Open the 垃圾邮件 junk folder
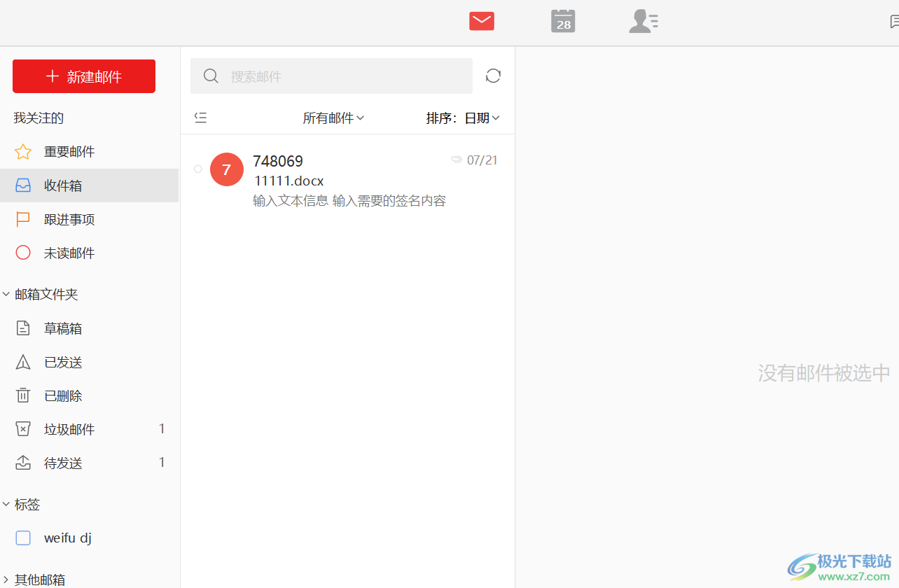The width and height of the screenshot is (899, 588). pyautogui.click(x=89, y=429)
